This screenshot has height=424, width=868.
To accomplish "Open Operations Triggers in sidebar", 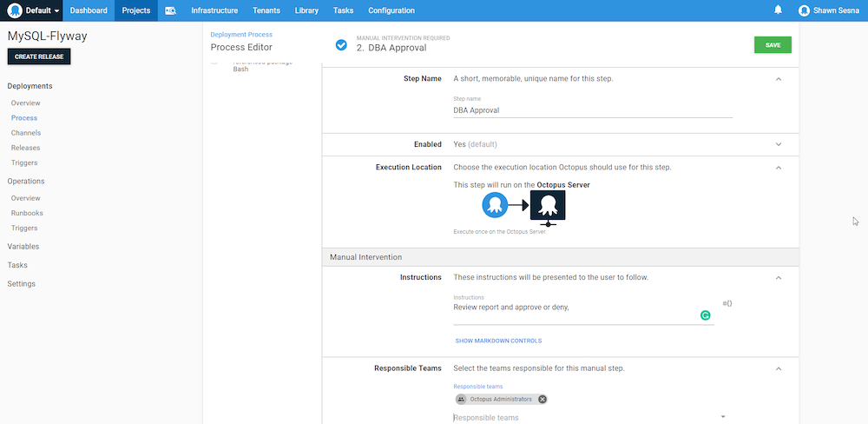I will click(x=24, y=228).
